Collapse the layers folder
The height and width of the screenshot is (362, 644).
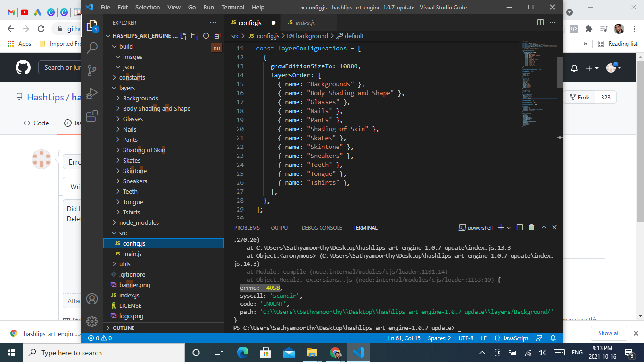pyautogui.click(x=127, y=88)
